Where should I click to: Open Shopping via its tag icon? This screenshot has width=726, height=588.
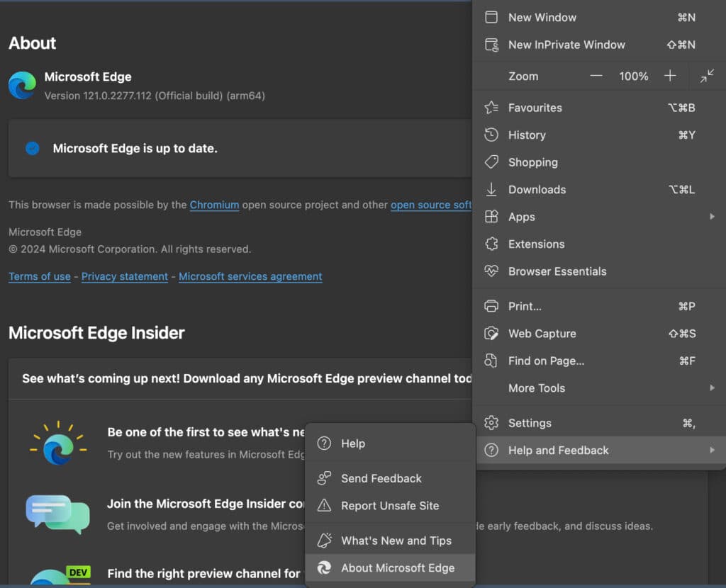491,162
